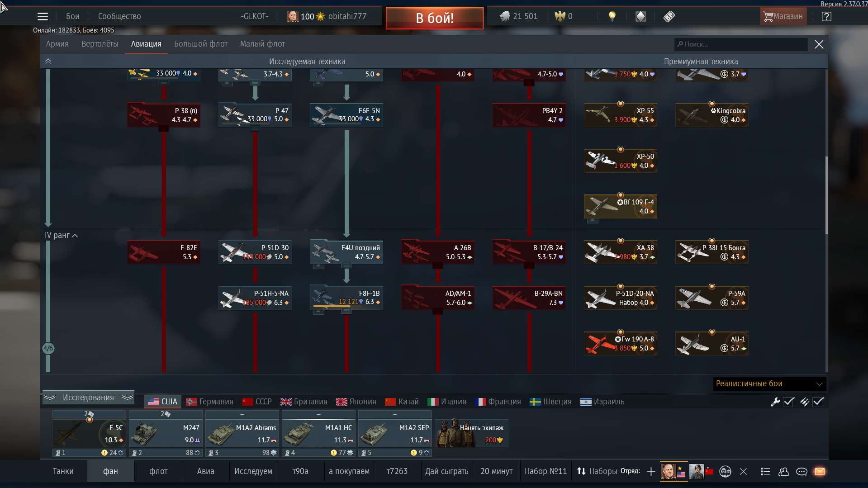Select the Авиация tab

[146, 44]
